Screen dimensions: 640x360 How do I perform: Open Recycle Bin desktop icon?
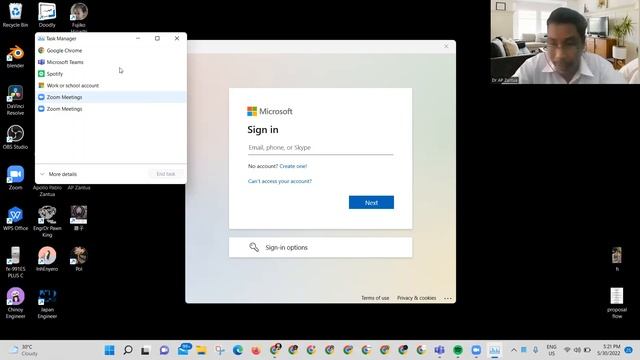tap(15, 15)
